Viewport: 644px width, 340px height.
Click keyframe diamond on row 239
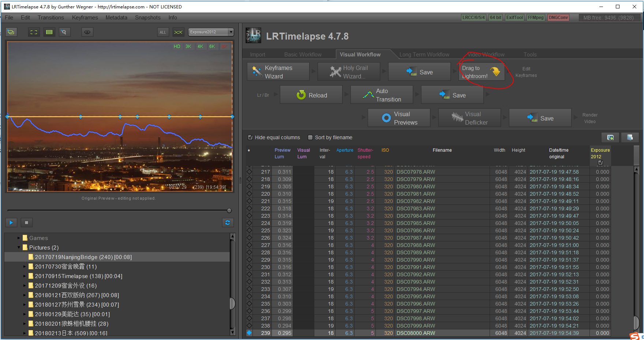pos(250,333)
